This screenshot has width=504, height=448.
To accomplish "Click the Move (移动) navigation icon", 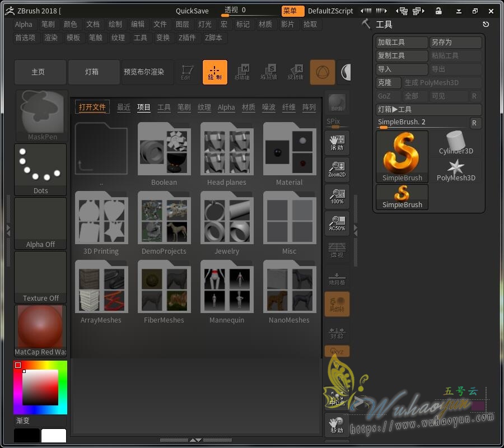I will pos(337,425).
